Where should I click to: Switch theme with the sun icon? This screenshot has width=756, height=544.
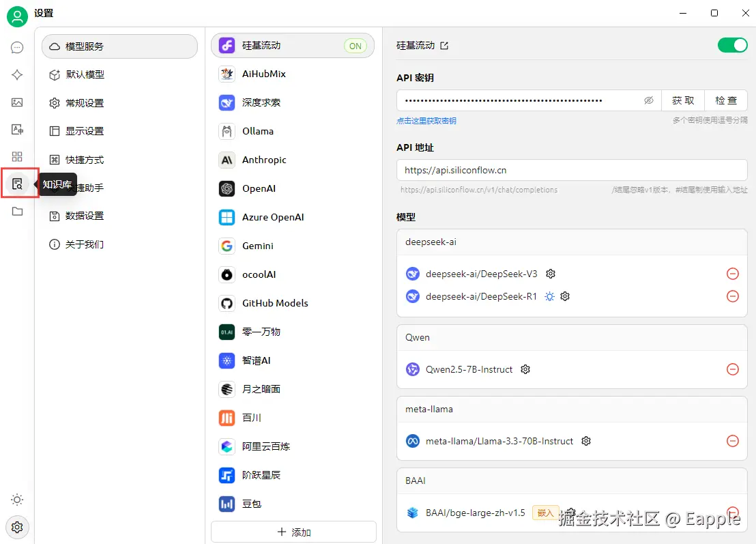(17, 500)
